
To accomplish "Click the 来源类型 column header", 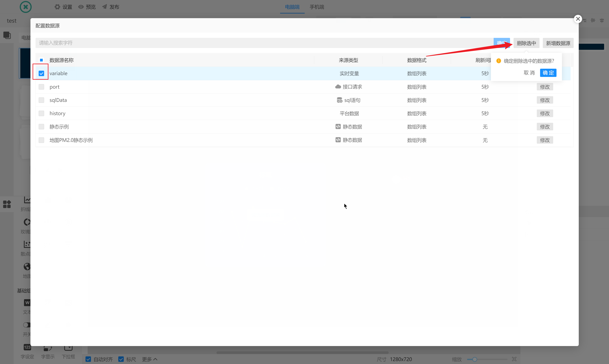I will pos(348,60).
